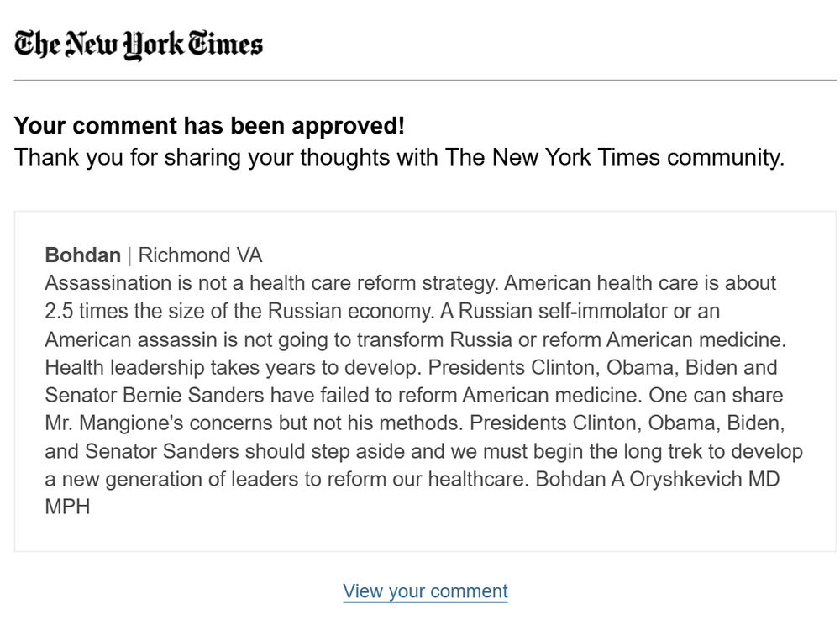Click the sentence starting 'Assassination is not'

[x=271, y=283]
